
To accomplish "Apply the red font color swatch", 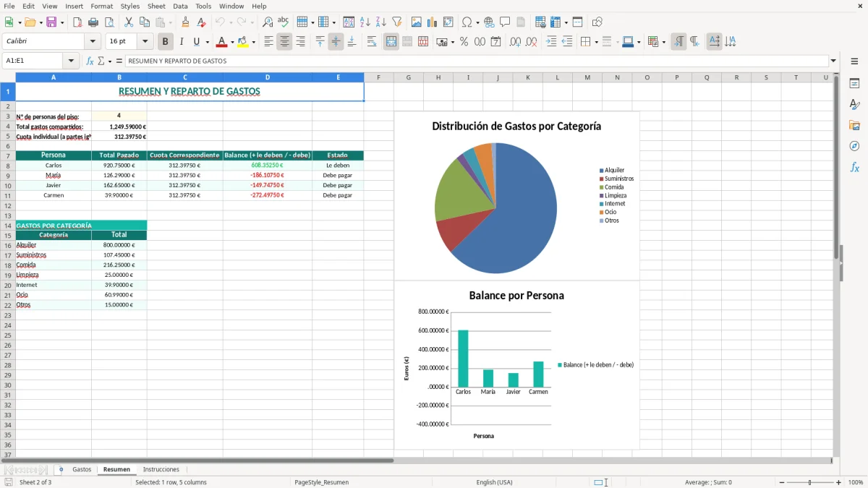I will coord(222,42).
